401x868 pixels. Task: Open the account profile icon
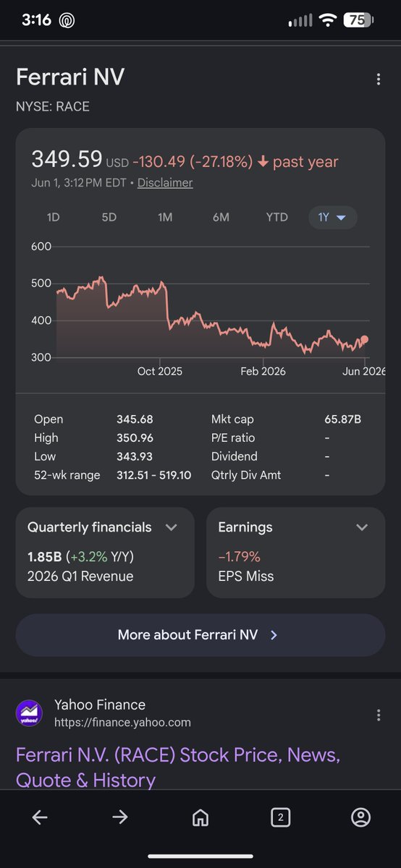point(360,817)
